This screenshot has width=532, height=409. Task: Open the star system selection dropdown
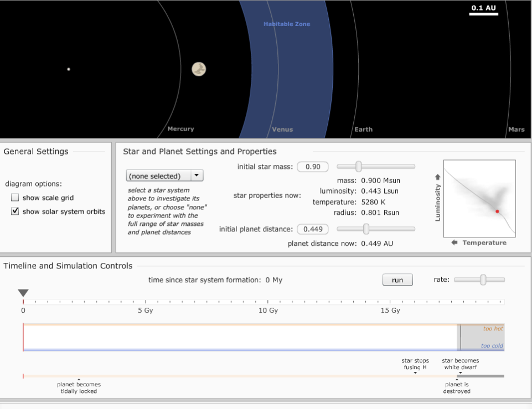tap(164, 175)
